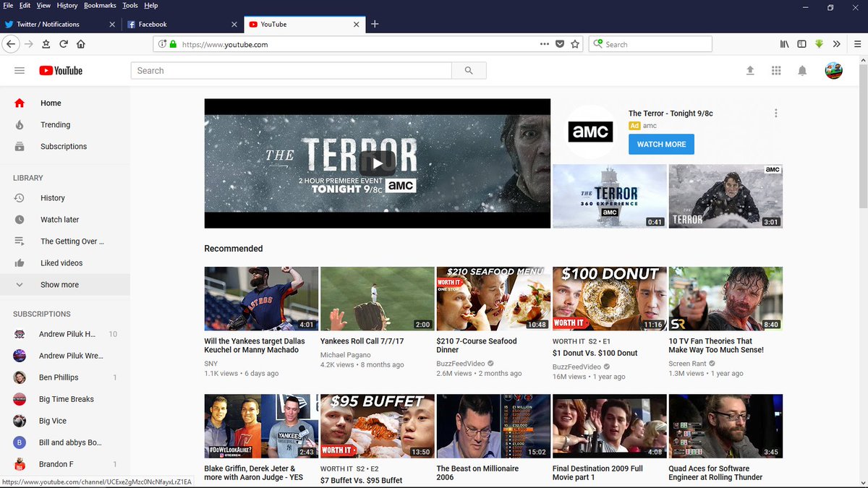
Task: Open the $100 Donut video thumbnail
Action: tap(609, 299)
